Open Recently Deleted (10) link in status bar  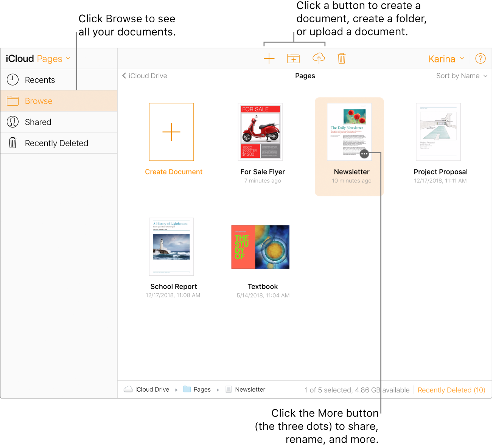pos(451,390)
